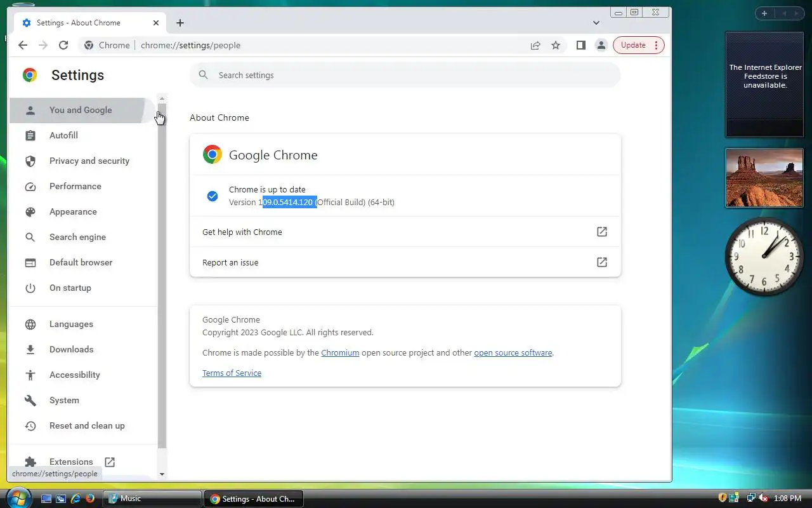Screen dimensions: 812x508
Task: Click the address bar URL chrome://settings/people
Action: [190, 45]
